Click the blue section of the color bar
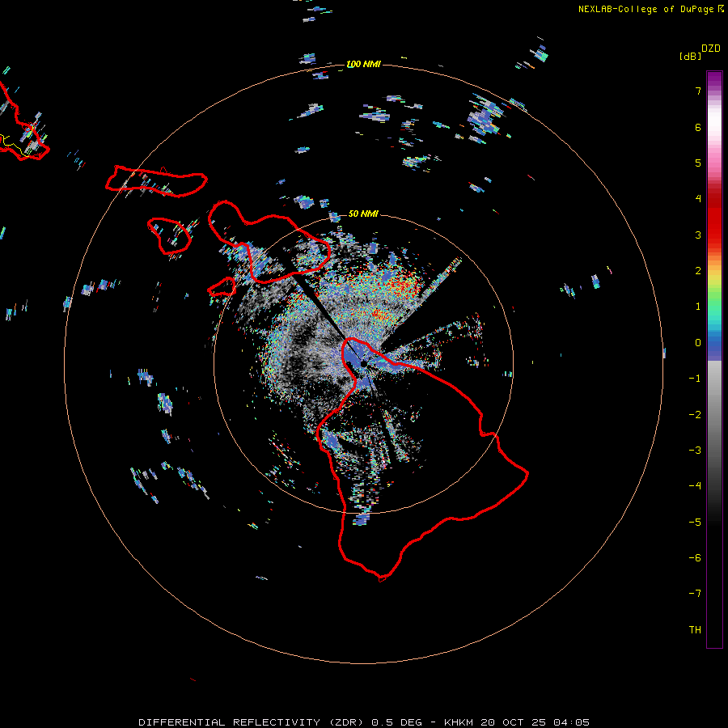Image resolution: width=728 pixels, height=728 pixels. (x=714, y=346)
